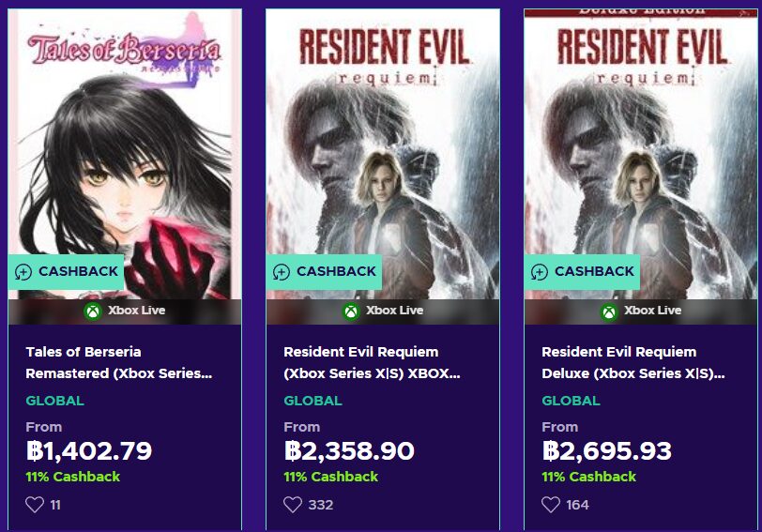
Task: Open the Resident Evil Requiem Deluxe title link
Action: tap(632, 362)
